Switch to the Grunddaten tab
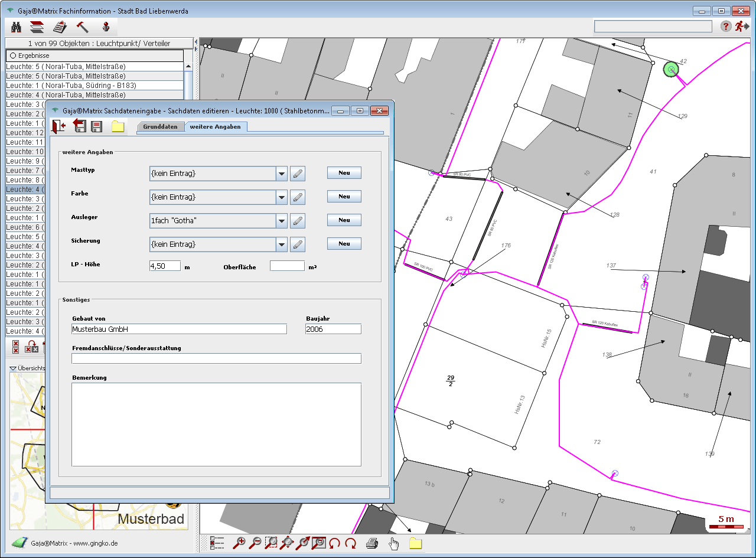The width and height of the screenshot is (756, 558). (x=160, y=127)
